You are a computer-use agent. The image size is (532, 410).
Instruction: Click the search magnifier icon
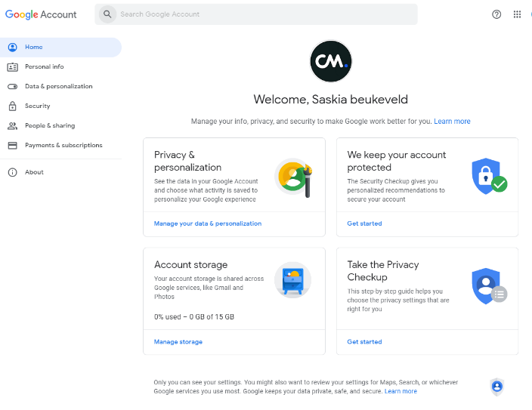point(107,14)
